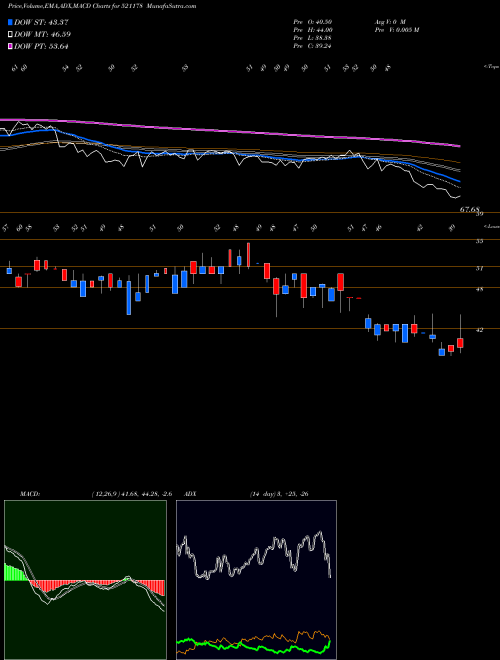Click the Pre H: 44.00 value
Viewport: 500px width, 660px height.
pos(313,30)
